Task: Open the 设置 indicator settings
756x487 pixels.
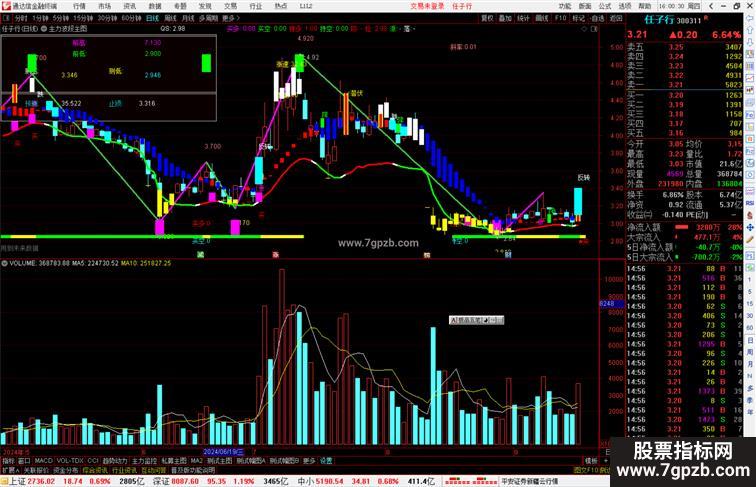Action: click(x=326, y=461)
